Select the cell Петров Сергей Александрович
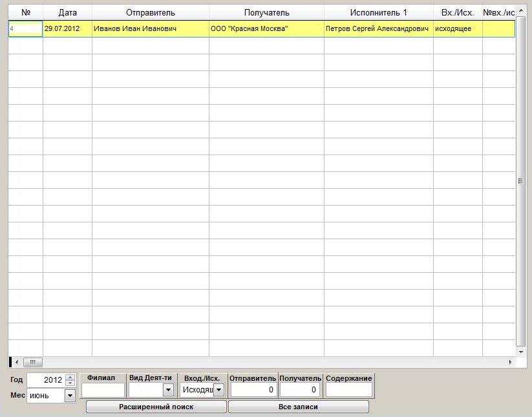Image resolution: width=532 pixels, height=417 pixels. click(379, 29)
